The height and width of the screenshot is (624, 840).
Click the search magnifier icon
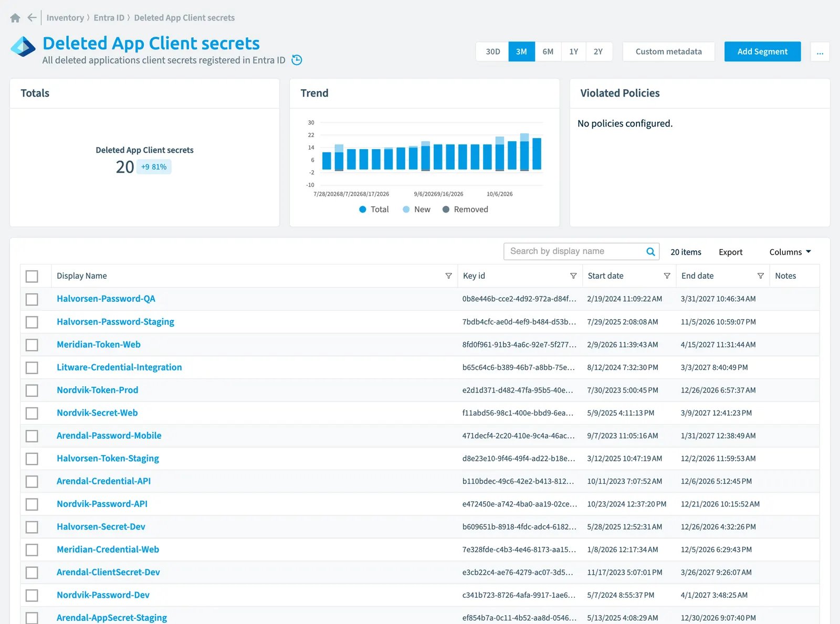tap(650, 252)
